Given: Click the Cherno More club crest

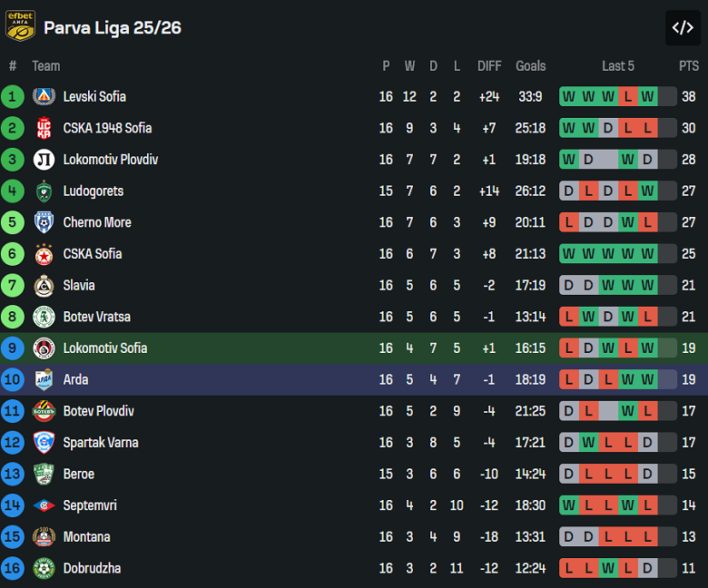Looking at the screenshot, I should [x=44, y=222].
